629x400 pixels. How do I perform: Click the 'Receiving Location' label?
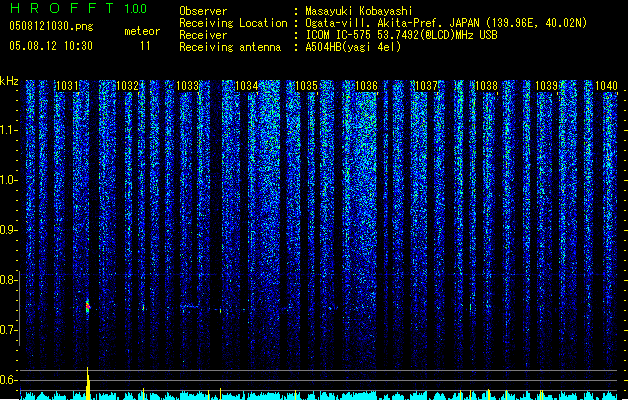click(x=233, y=23)
